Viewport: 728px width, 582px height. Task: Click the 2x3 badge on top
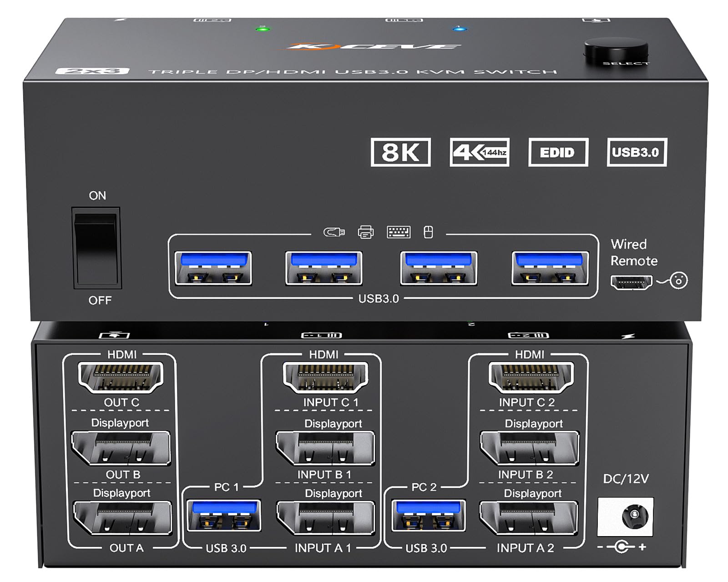tap(92, 71)
